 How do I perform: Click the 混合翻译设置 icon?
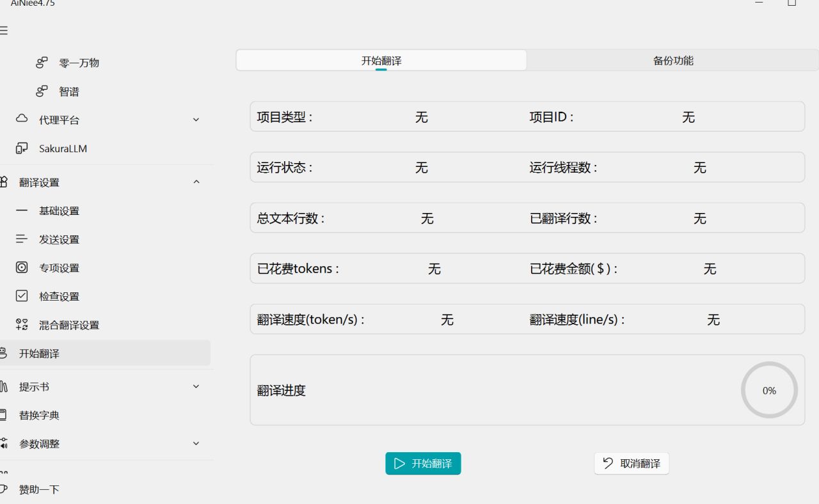22,325
